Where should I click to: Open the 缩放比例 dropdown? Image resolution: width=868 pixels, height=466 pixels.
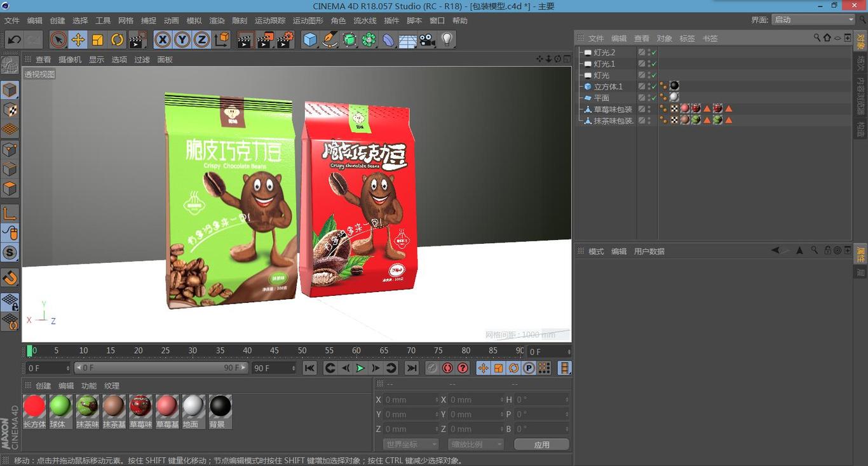476,444
